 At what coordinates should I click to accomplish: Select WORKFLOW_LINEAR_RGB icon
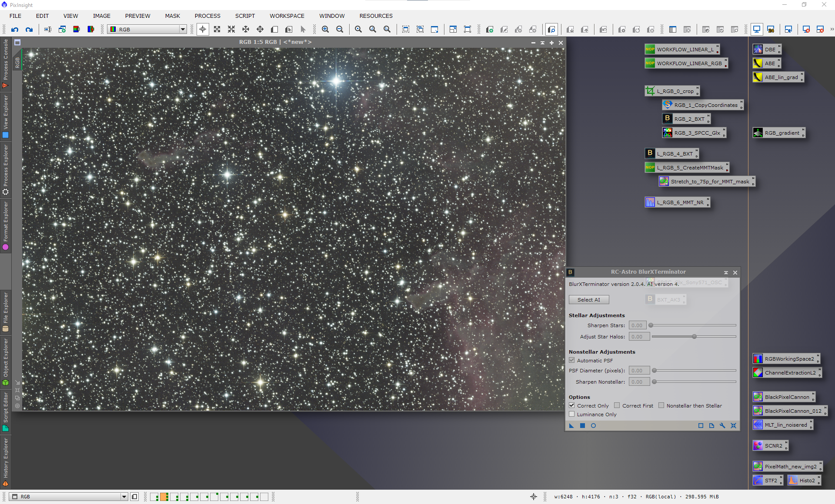click(686, 63)
